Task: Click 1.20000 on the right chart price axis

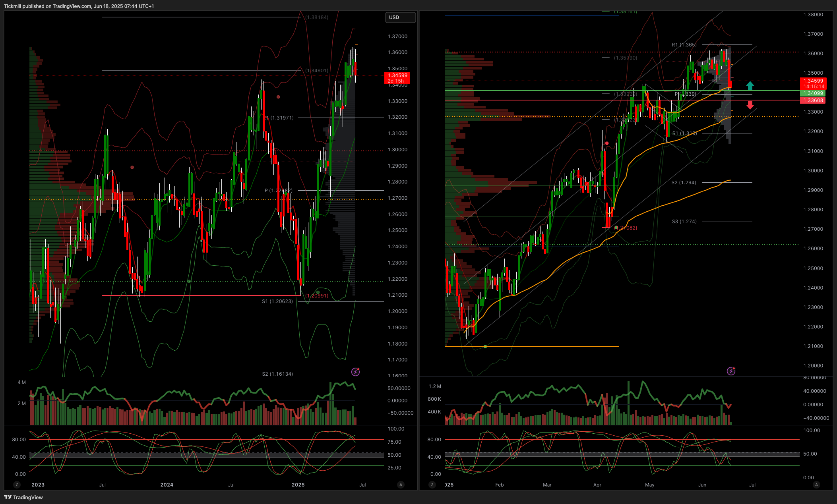Action: pyautogui.click(x=813, y=366)
